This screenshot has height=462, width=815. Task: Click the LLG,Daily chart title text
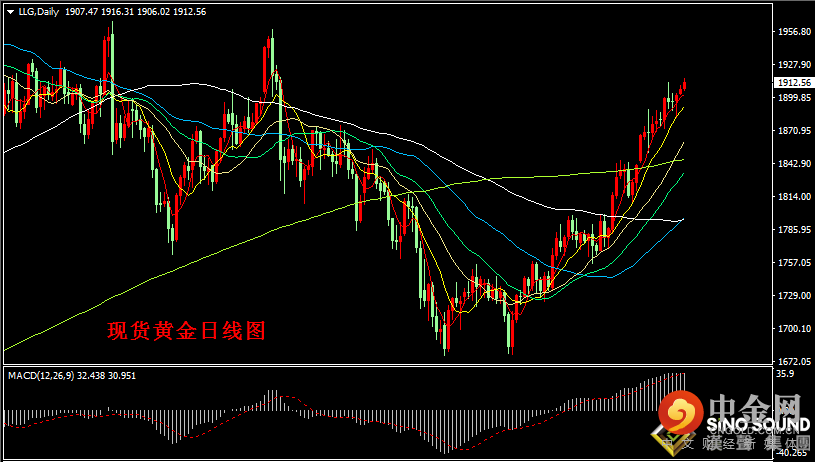(39, 11)
